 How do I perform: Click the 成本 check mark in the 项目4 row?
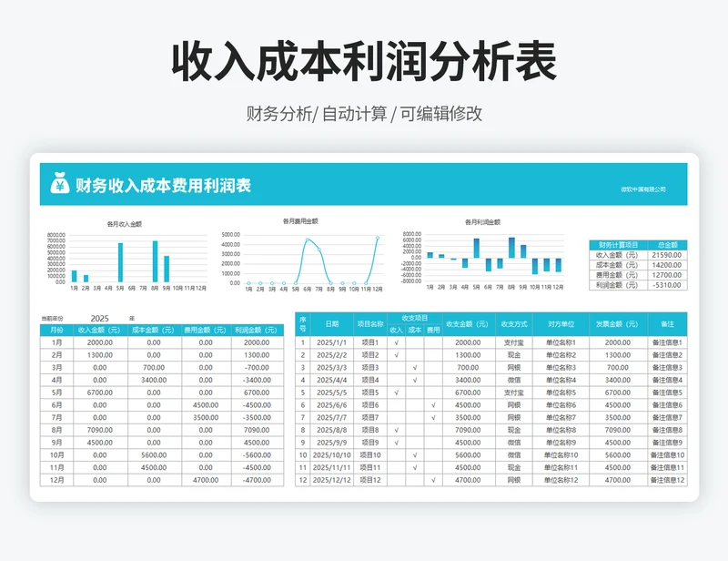(415, 380)
